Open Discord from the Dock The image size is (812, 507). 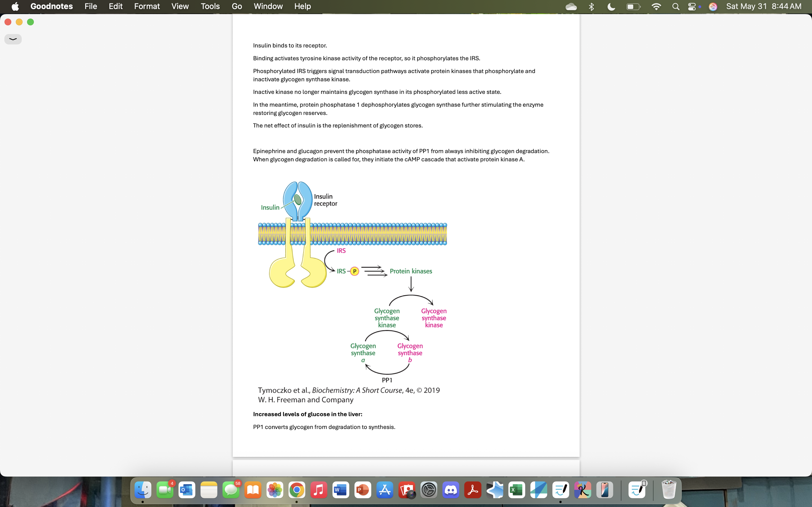(451, 490)
